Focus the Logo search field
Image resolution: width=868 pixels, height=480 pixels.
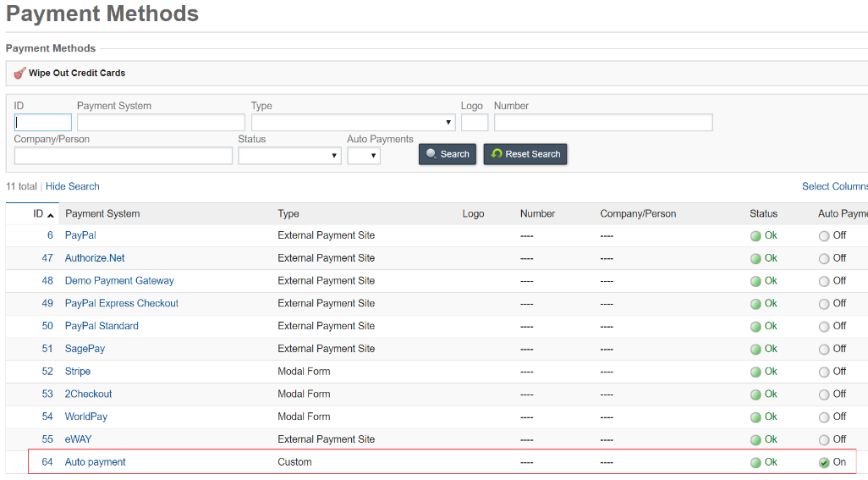(475, 123)
